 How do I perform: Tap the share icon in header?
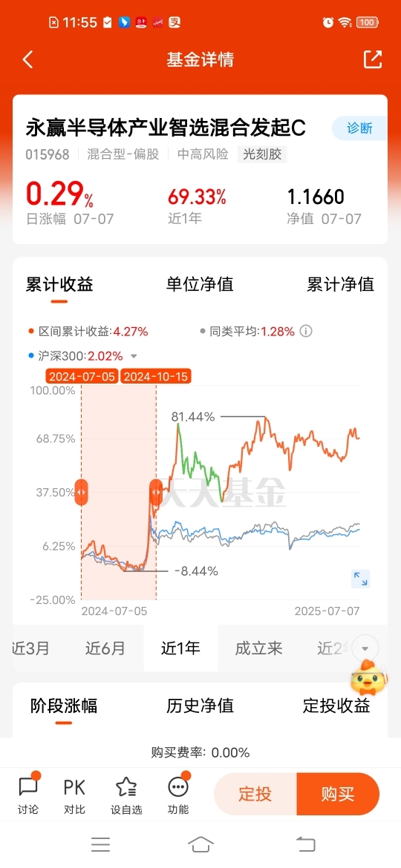373,59
